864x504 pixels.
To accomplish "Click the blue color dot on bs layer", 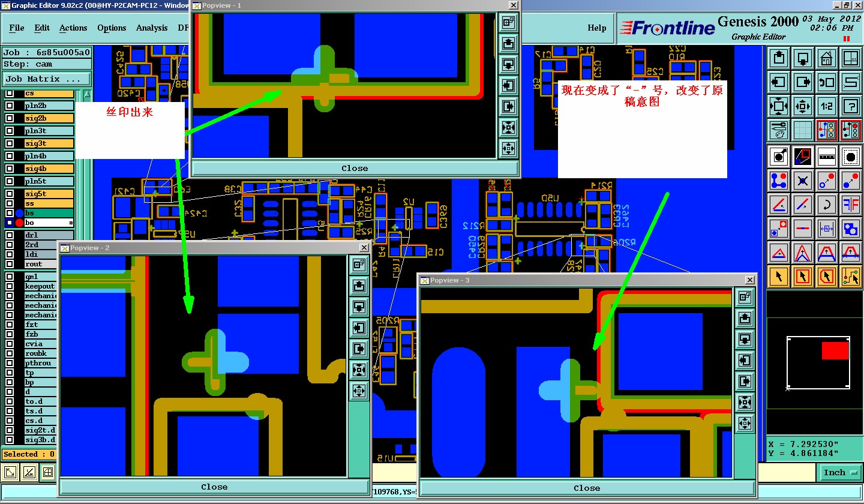I will click(x=19, y=213).
